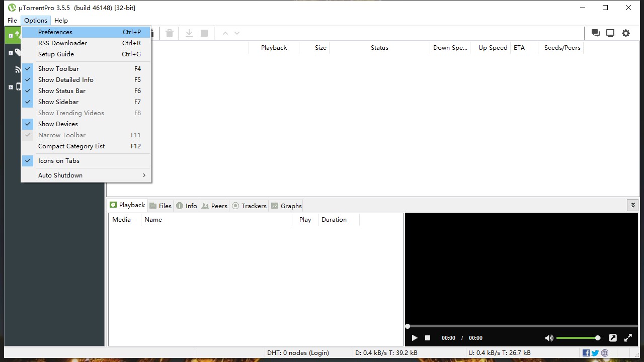Sort torrents by Status column
The height and width of the screenshot is (362, 644).
click(379, 48)
